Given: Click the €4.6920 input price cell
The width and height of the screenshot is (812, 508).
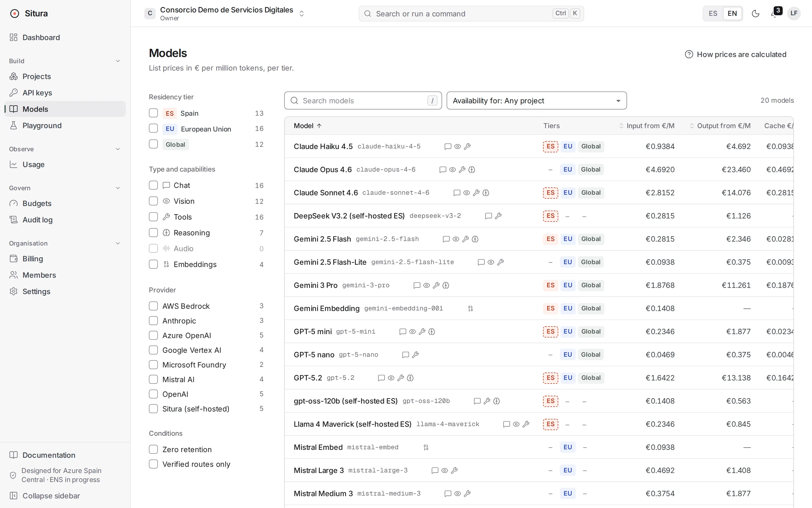Looking at the screenshot, I should [660, 170].
